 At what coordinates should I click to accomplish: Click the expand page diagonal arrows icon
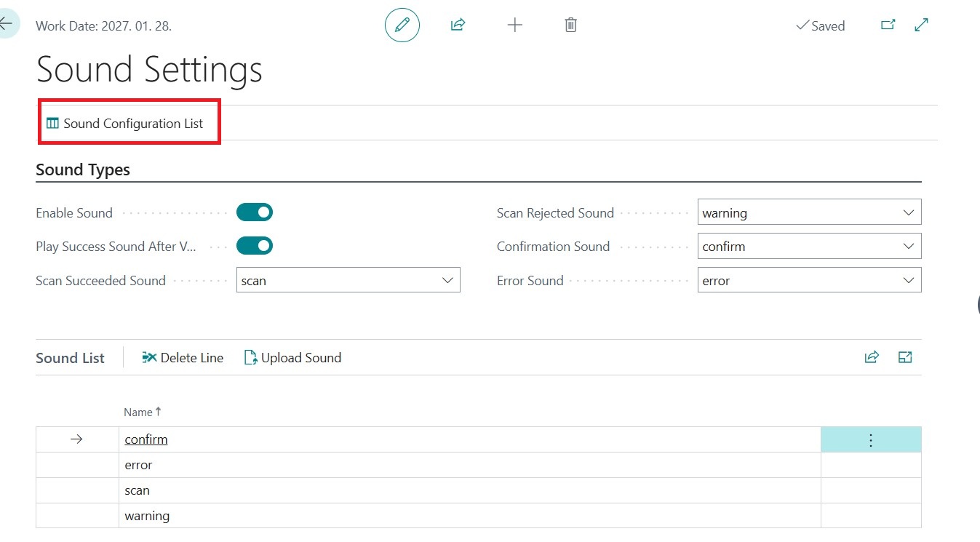[x=921, y=25]
